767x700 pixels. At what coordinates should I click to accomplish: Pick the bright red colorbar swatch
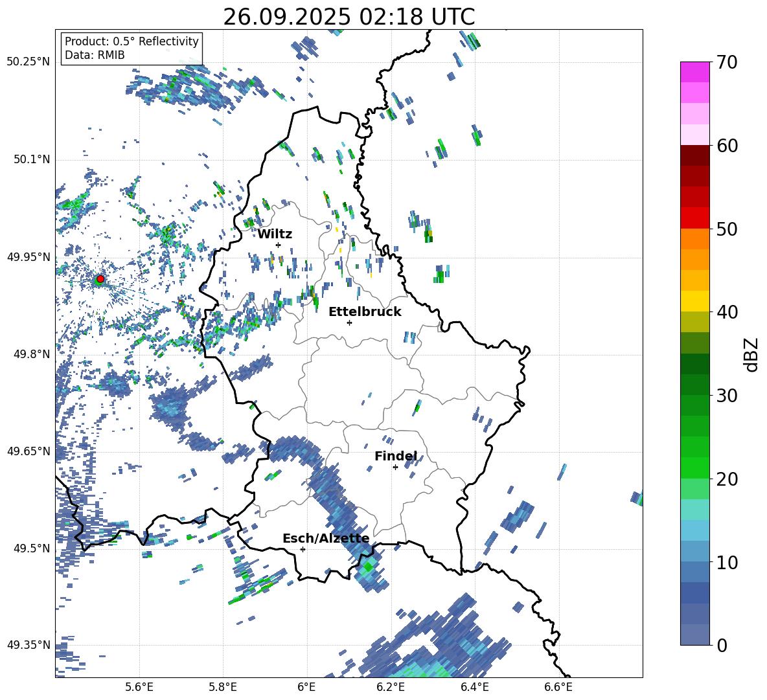pyautogui.click(x=695, y=218)
